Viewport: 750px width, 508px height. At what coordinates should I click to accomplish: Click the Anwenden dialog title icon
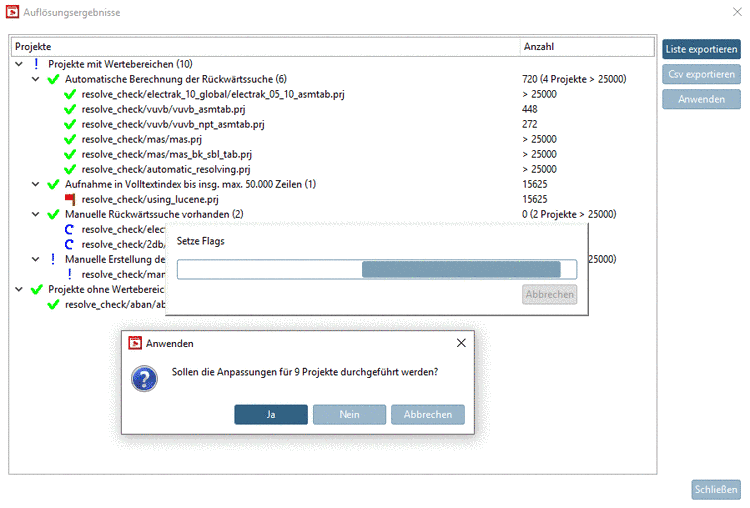135,343
